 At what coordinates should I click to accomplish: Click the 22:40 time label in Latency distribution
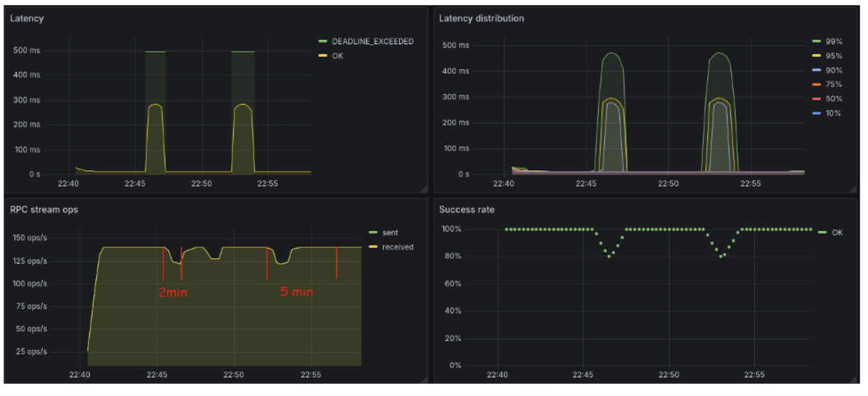point(504,183)
